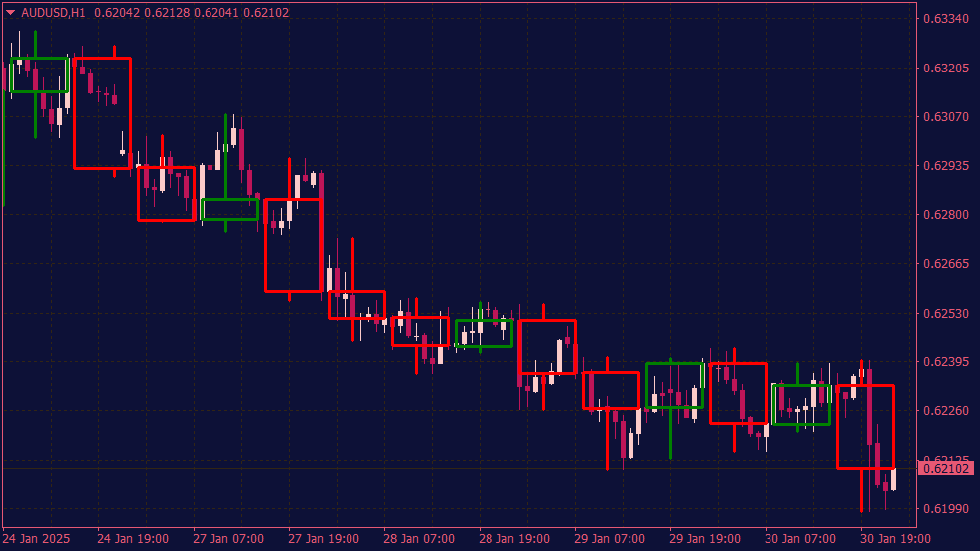
Task: Click the open value 0.62042 in header
Action: pyautogui.click(x=117, y=13)
